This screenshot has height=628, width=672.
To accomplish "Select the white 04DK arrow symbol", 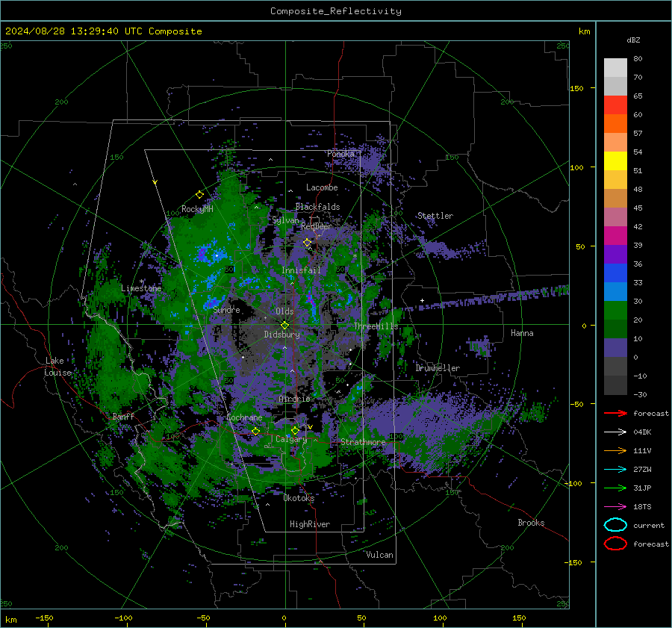I will (x=615, y=432).
